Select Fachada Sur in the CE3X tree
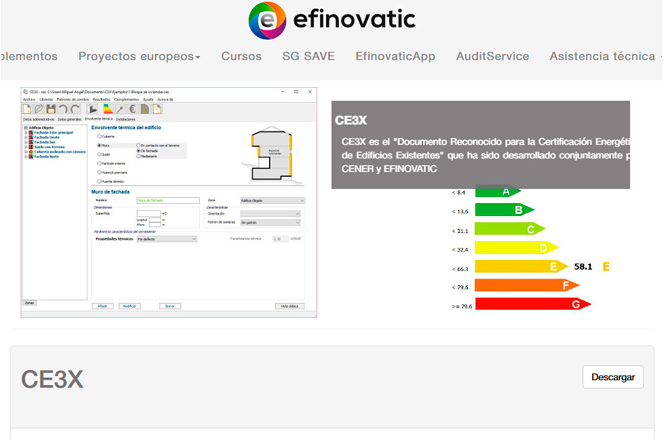The width and height of the screenshot is (664, 440). (x=45, y=142)
